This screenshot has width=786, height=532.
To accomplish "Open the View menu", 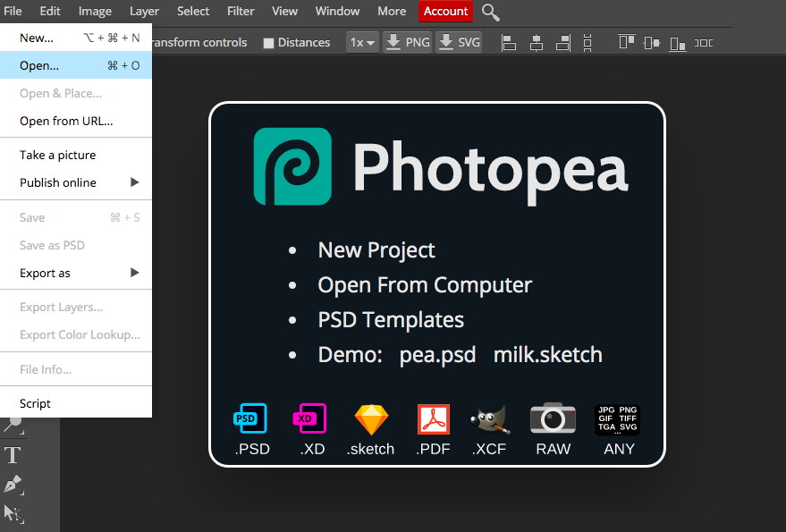I will tap(284, 11).
